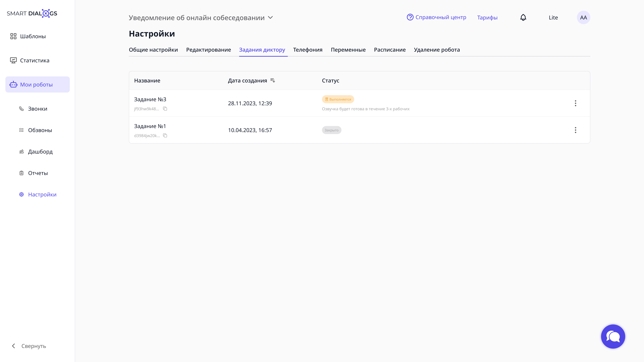
Task: Open AA user avatar menu
Action: pos(583,17)
